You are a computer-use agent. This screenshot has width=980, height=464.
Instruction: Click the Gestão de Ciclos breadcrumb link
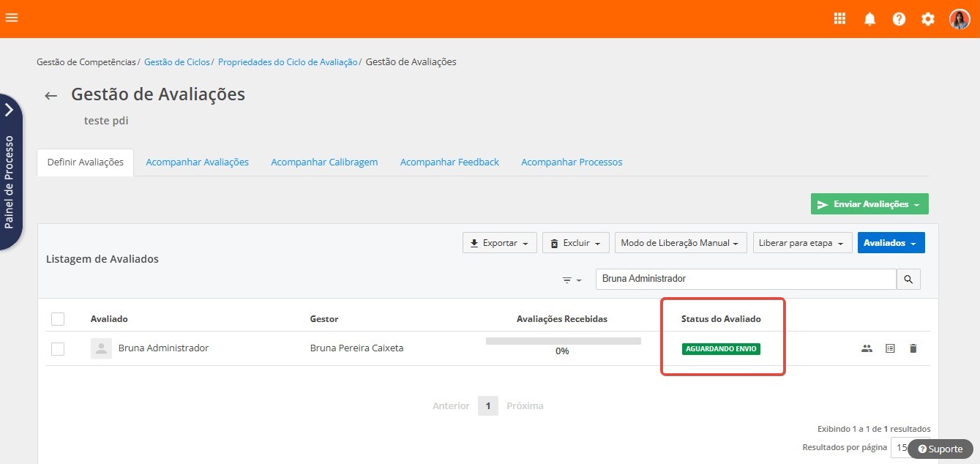click(176, 62)
